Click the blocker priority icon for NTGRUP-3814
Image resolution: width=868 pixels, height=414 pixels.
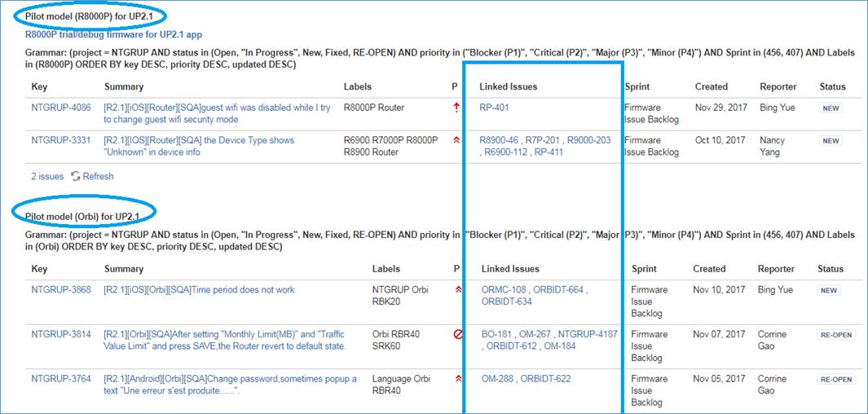point(458,334)
